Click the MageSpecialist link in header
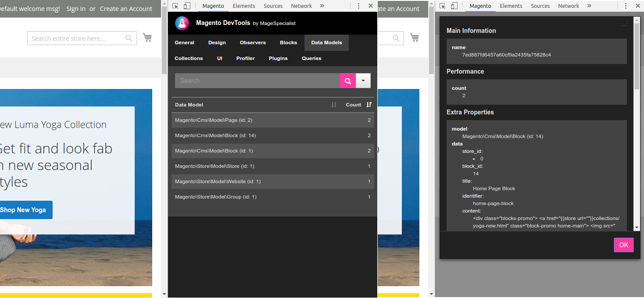 [278, 23]
